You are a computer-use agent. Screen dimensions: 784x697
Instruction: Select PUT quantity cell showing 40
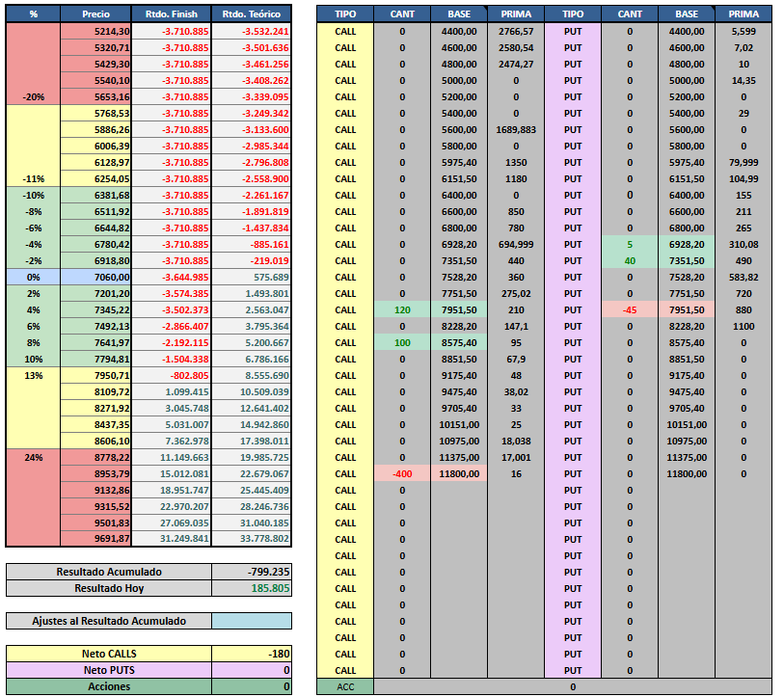pos(630,260)
